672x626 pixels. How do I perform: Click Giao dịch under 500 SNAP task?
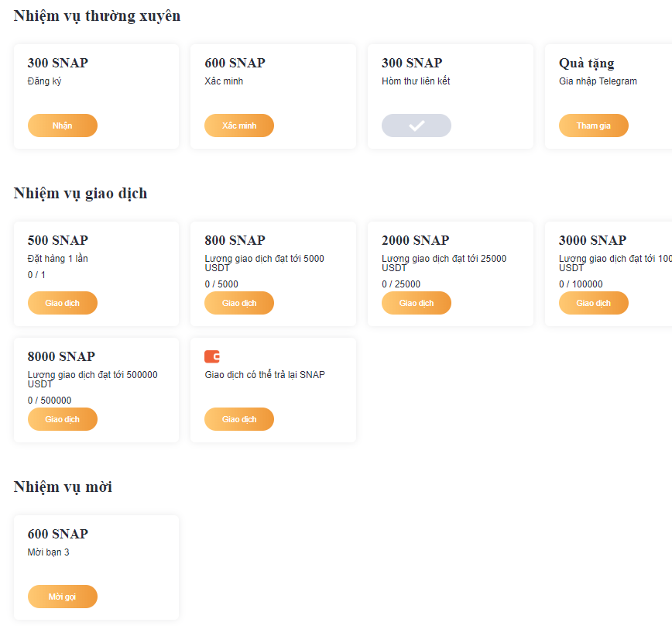[x=63, y=303]
